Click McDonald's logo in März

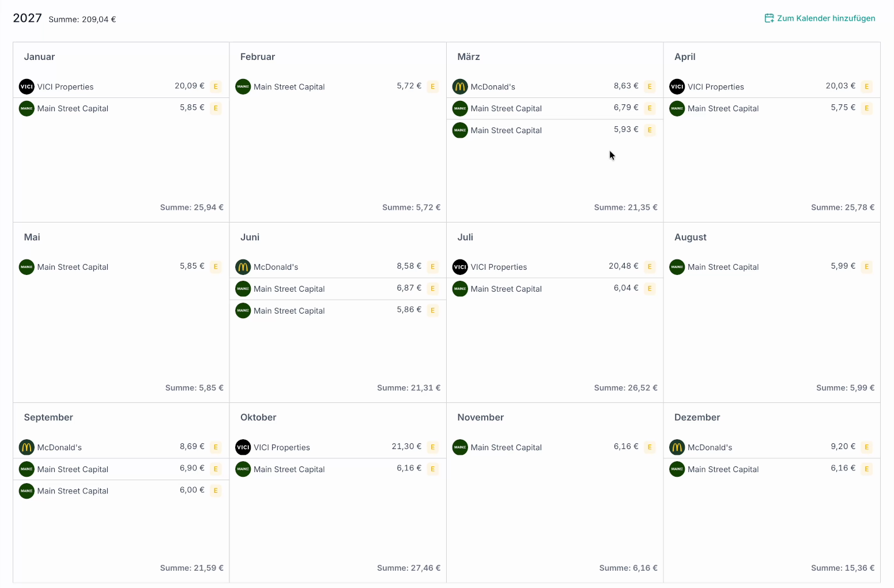(460, 86)
